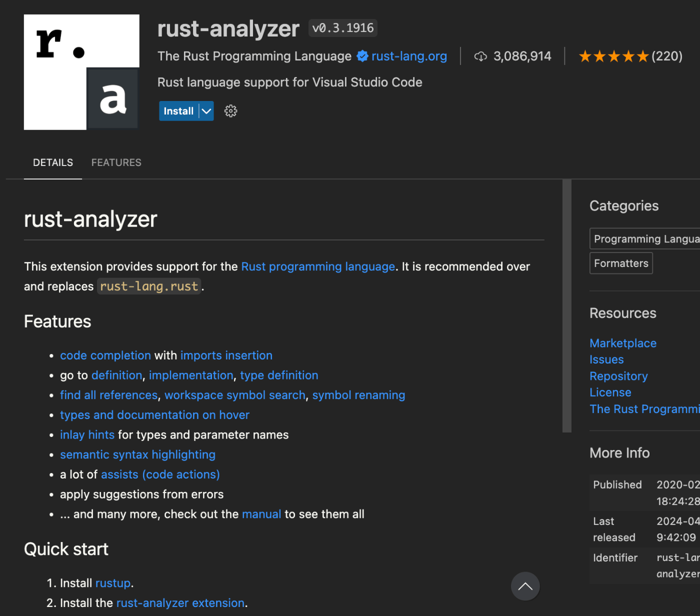Select the Programming Languages category
Viewport: 700px width, 616px height.
point(645,239)
